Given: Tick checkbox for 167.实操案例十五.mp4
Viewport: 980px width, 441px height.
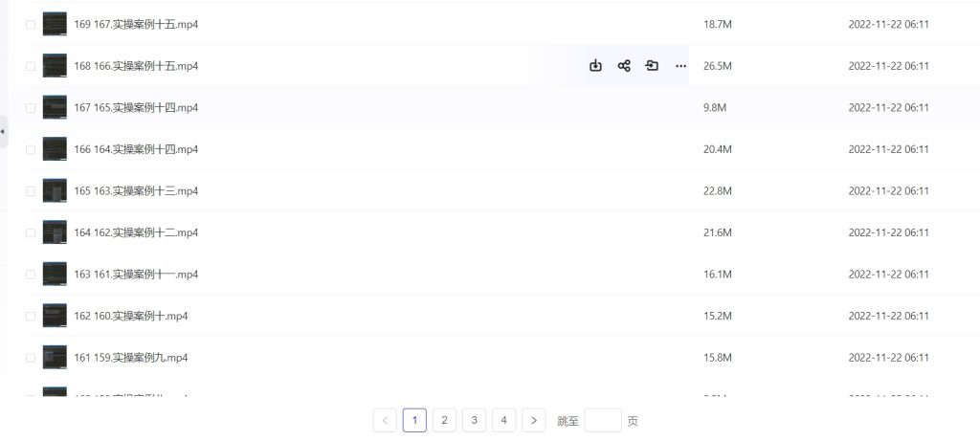Looking at the screenshot, I should click(x=31, y=25).
